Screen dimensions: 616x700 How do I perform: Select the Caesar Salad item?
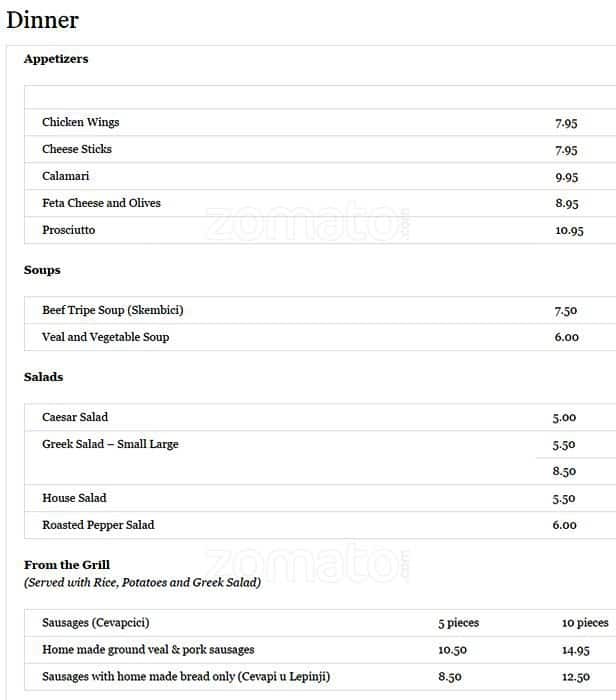pyautogui.click(x=75, y=417)
